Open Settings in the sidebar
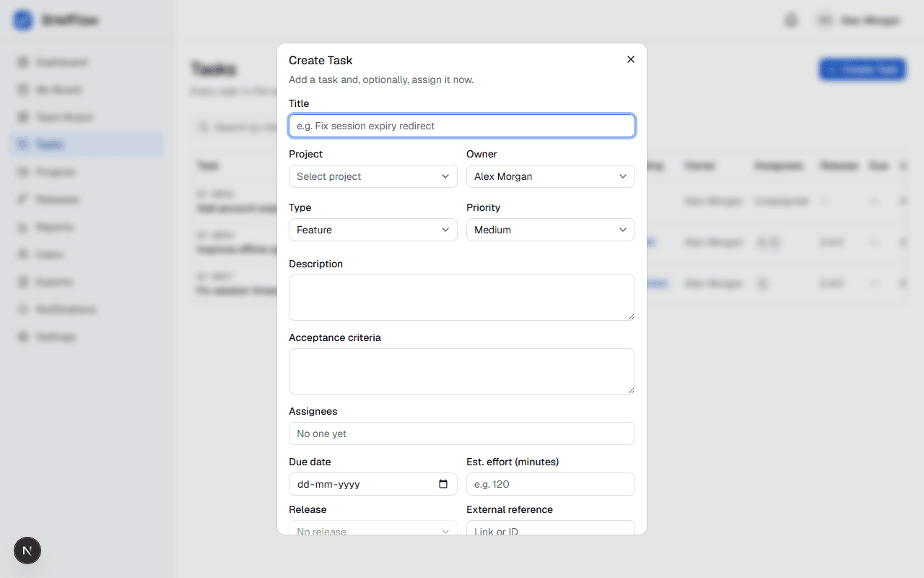The height and width of the screenshot is (578, 924). [x=87, y=337]
